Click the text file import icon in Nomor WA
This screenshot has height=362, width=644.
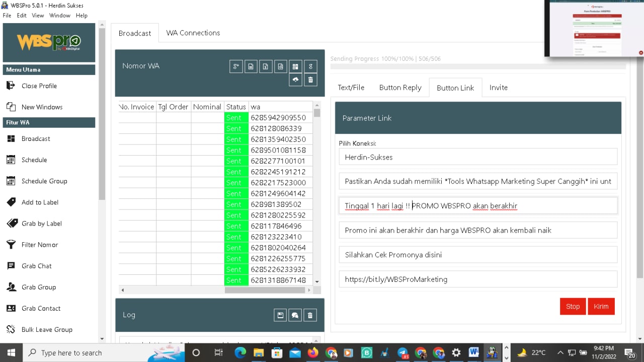click(251, 66)
